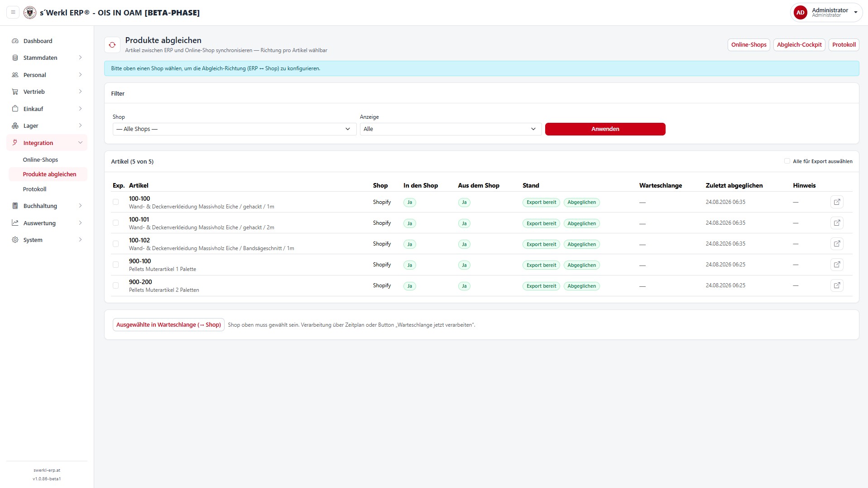Click Online-Shops button at top right
Viewport: 868px width, 488px height.
(x=748, y=45)
